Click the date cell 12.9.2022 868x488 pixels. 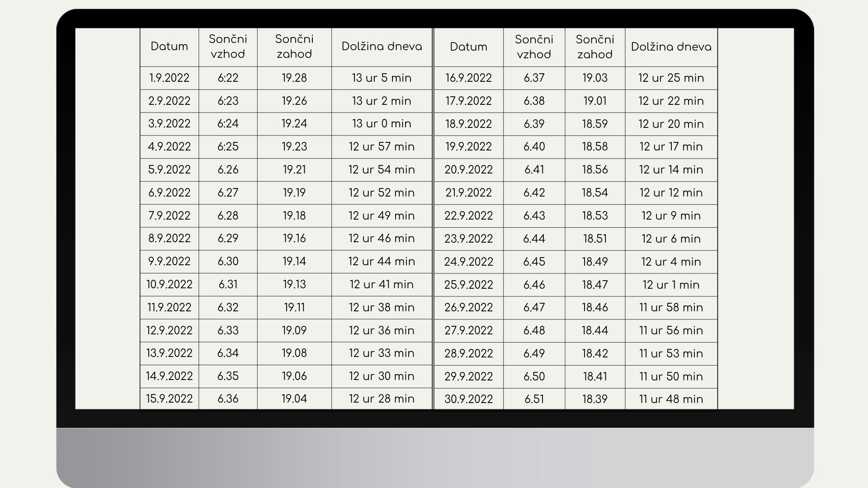(169, 331)
